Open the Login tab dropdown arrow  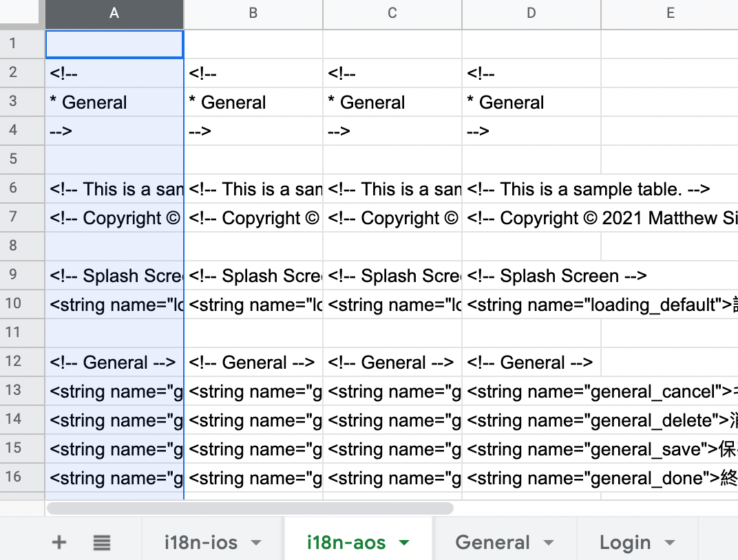point(669,543)
